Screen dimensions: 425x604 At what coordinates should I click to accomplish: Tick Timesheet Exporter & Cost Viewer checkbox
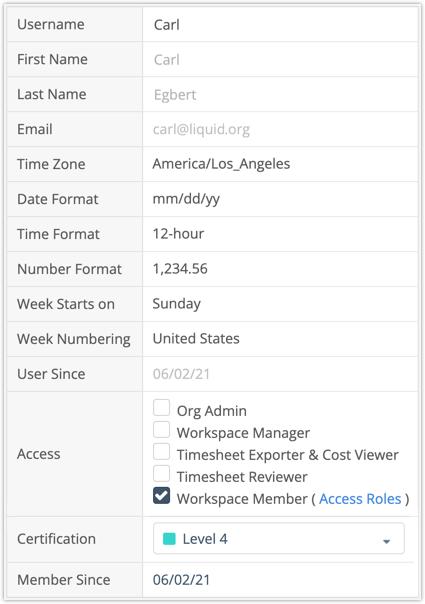coord(161,451)
